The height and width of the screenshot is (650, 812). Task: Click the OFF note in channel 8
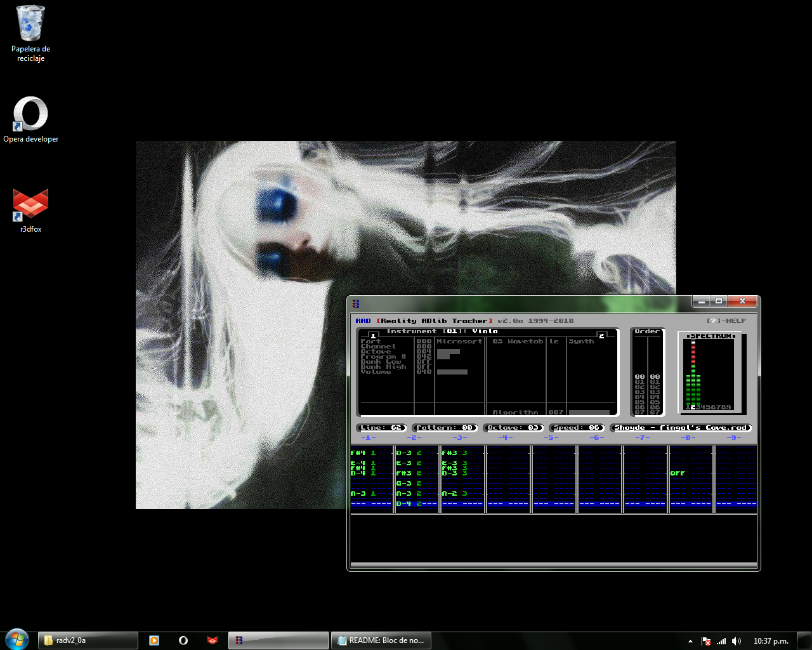click(x=678, y=473)
